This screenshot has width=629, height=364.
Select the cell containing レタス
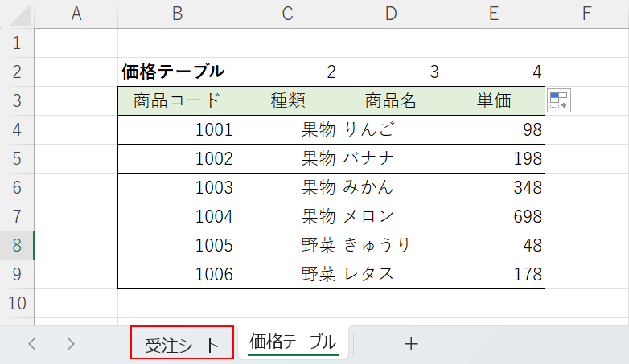tap(390, 274)
